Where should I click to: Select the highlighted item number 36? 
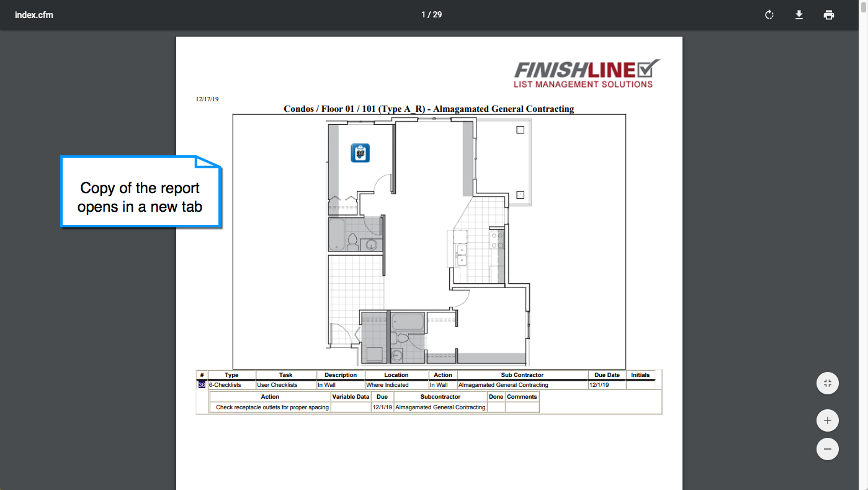tap(202, 385)
